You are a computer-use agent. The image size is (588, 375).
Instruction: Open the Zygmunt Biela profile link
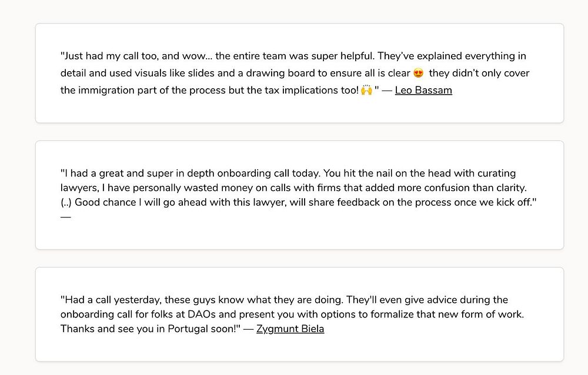(290, 329)
